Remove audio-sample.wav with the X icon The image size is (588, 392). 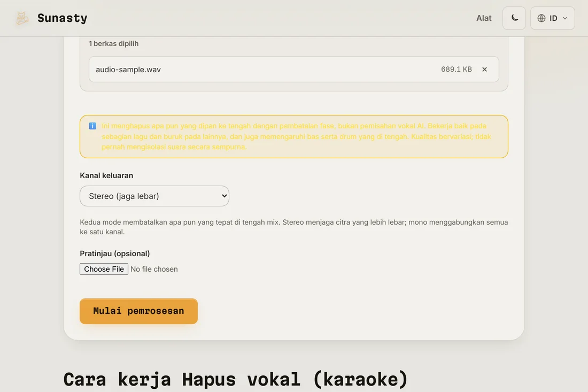(484, 70)
